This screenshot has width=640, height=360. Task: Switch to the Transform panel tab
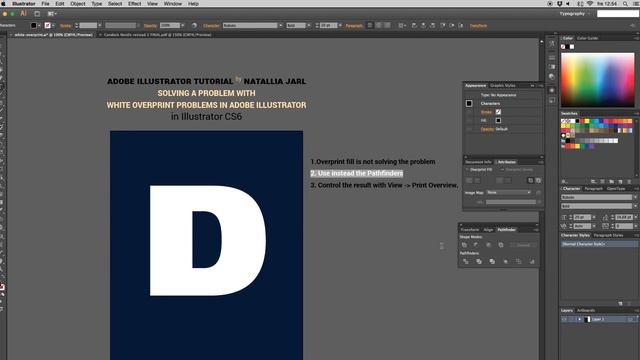coord(470,230)
